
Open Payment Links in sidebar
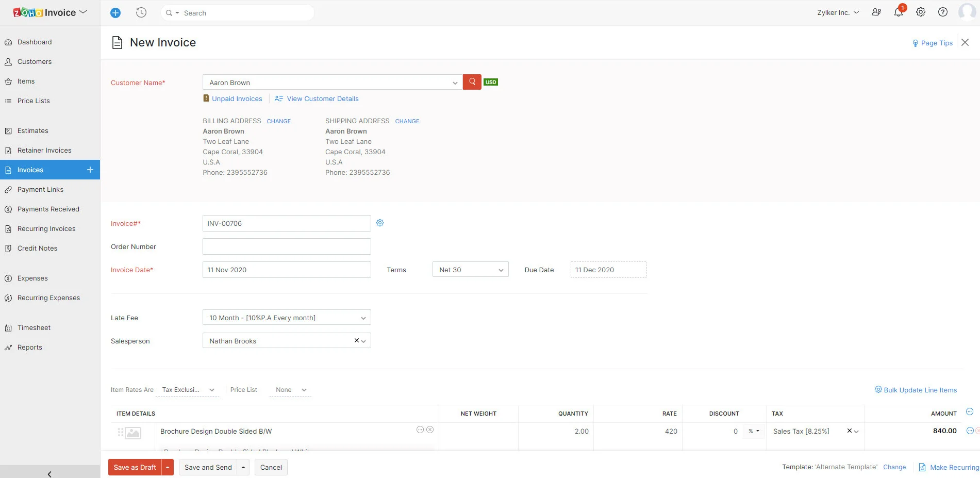40,190
